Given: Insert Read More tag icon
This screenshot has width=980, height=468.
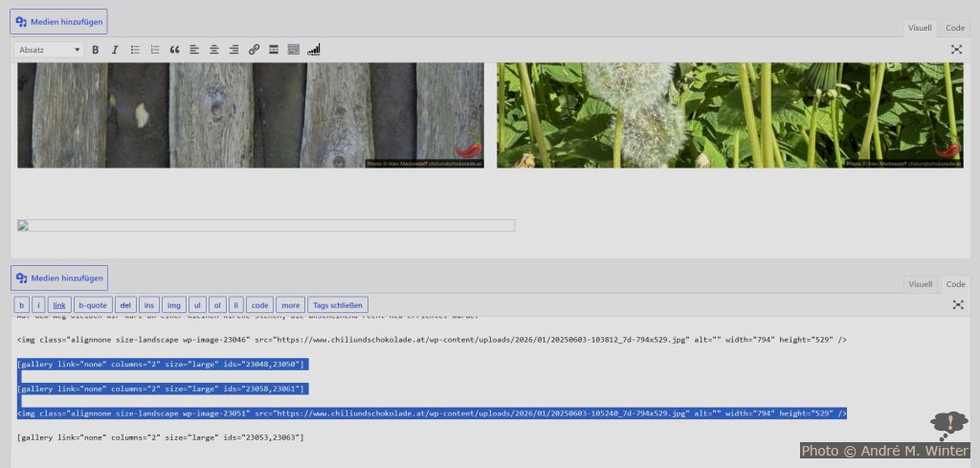Looking at the screenshot, I should pyautogui.click(x=273, y=50).
